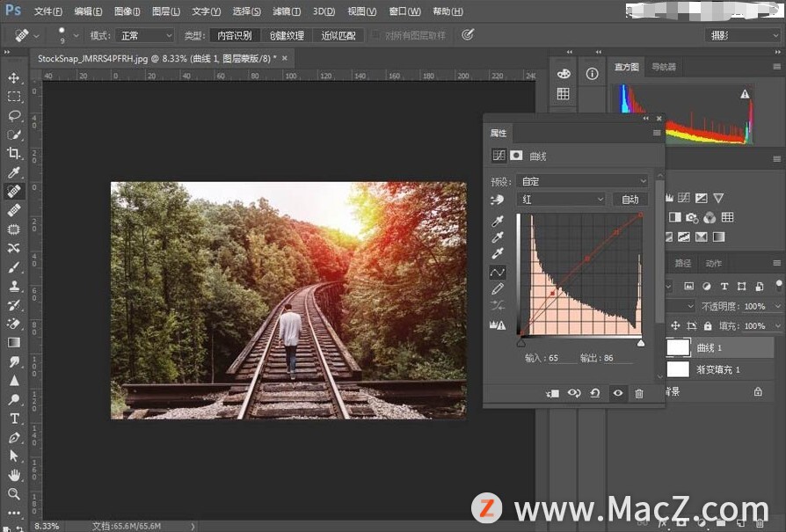
Task: Activate the on-image adjustment hand tool
Action: (x=497, y=200)
